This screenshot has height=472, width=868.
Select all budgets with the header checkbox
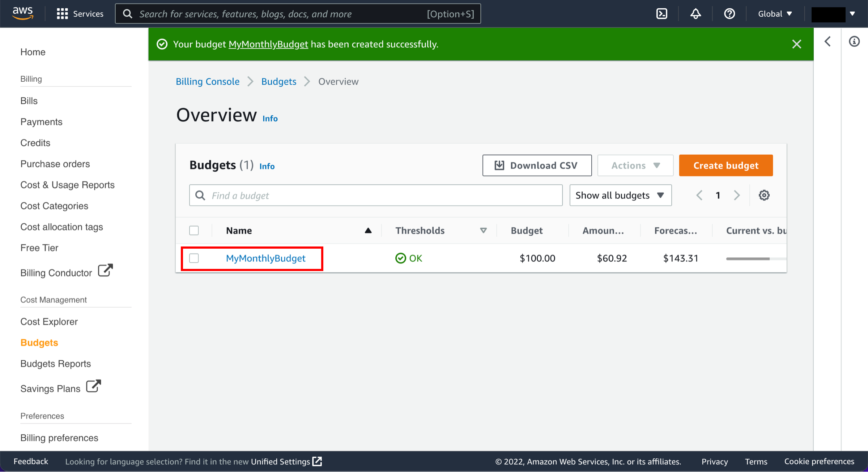tap(194, 231)
